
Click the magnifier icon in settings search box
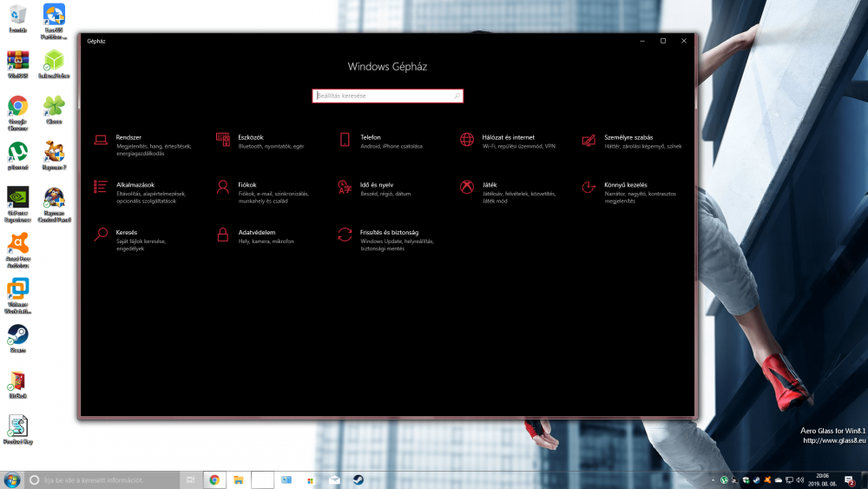457,96
